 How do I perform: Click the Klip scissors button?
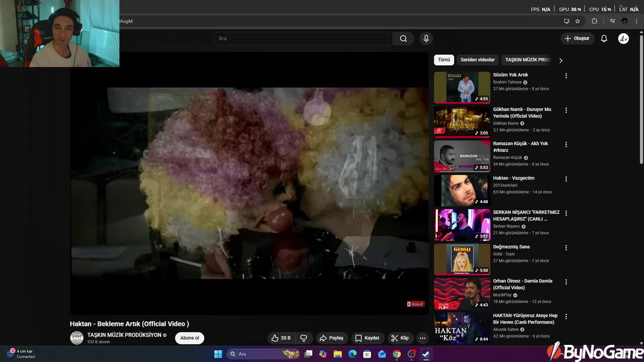(400, 338)
